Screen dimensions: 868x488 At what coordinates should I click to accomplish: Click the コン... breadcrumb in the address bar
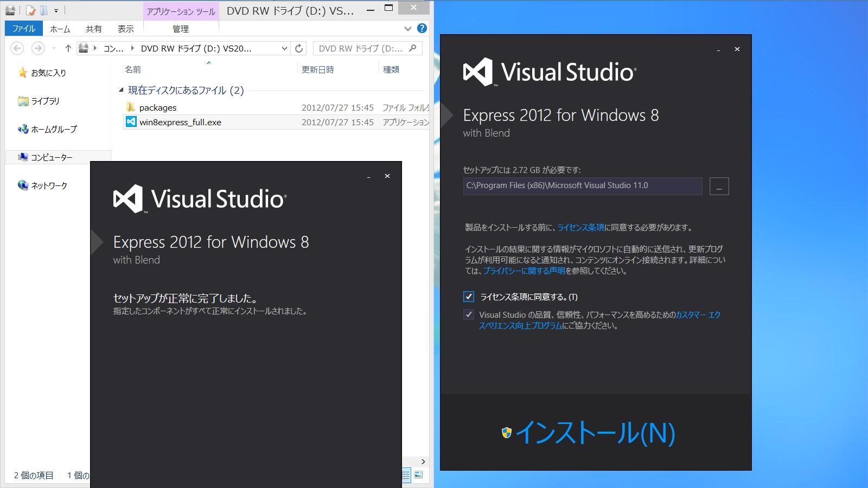click(x=113, y=48)
